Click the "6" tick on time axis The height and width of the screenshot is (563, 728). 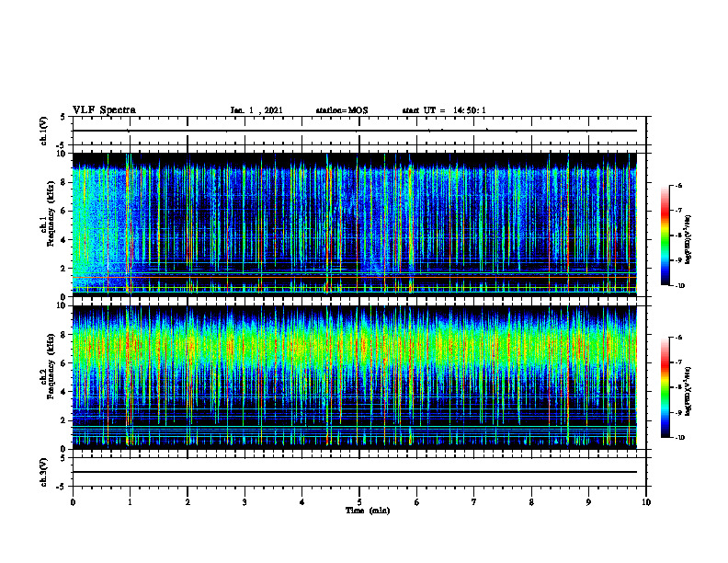[416, 502]
